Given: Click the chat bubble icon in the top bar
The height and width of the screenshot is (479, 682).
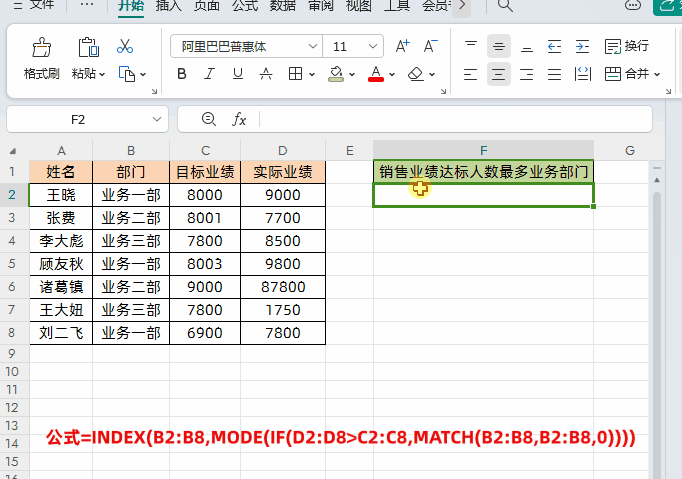Looking at the screenshot, I should [x=632, y=5].
